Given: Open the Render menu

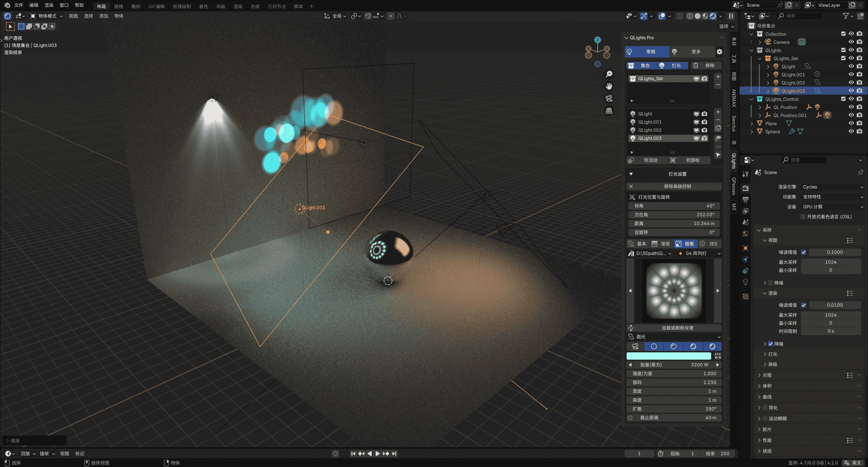Looking at the screenshot, I should click(x=49, y=5).
